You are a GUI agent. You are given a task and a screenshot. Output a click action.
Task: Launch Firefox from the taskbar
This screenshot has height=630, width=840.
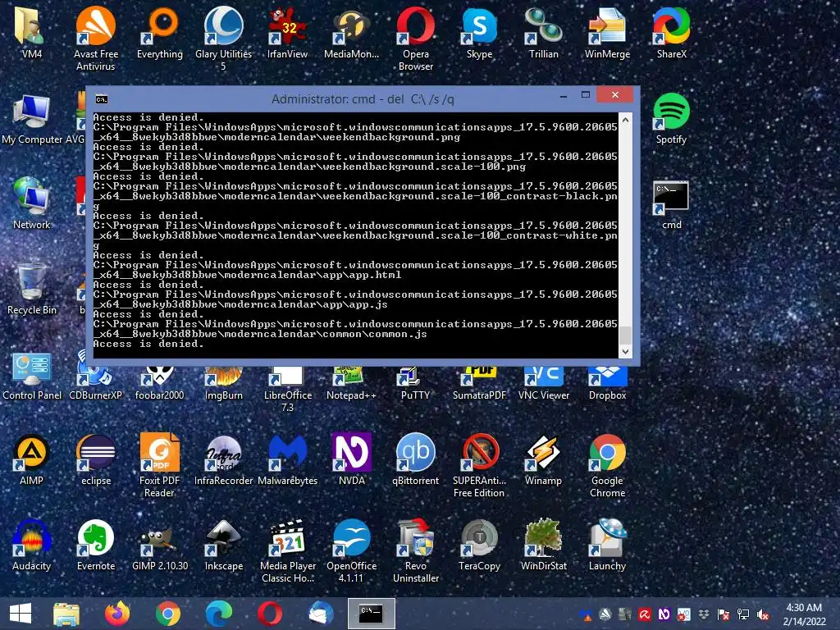tap(116, 614)
